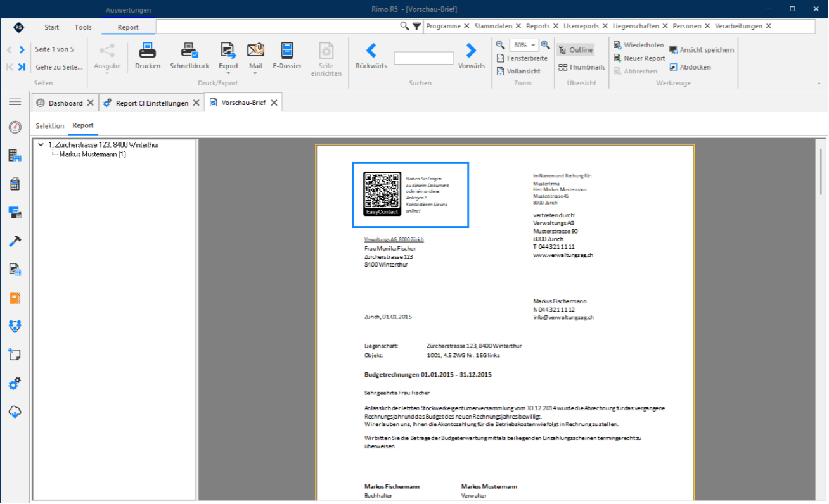Select the people group icon in the sidebar
Viewport: 829px width, 504px height.
[x=15, y=327]
